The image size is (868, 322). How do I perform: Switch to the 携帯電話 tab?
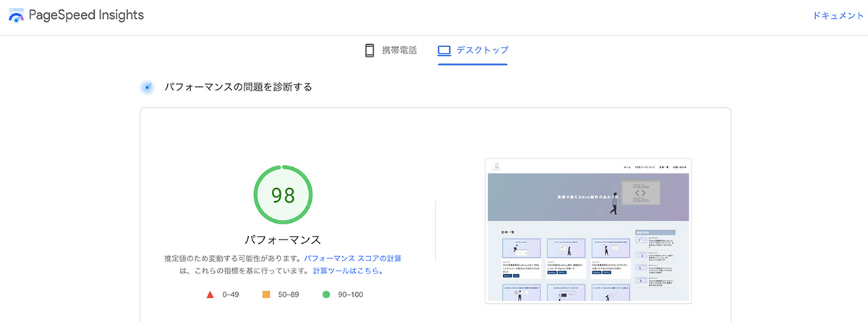[x=390, y=51]
